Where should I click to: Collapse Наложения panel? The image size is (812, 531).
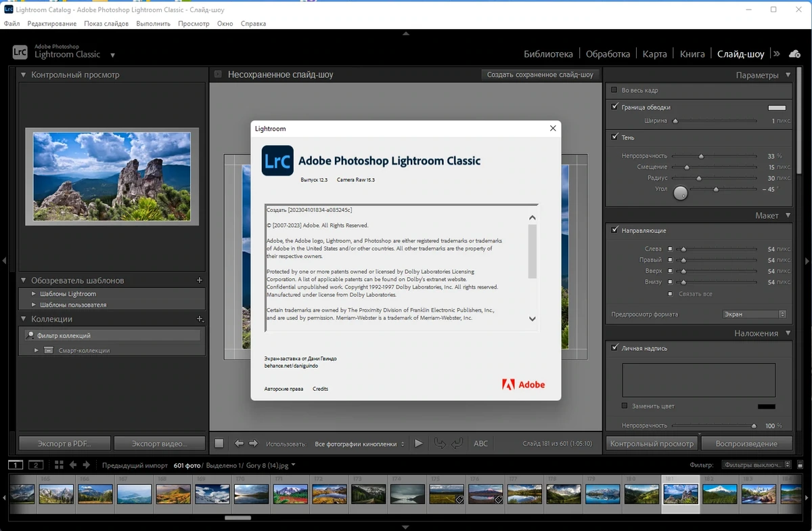[x=788, y=333]
